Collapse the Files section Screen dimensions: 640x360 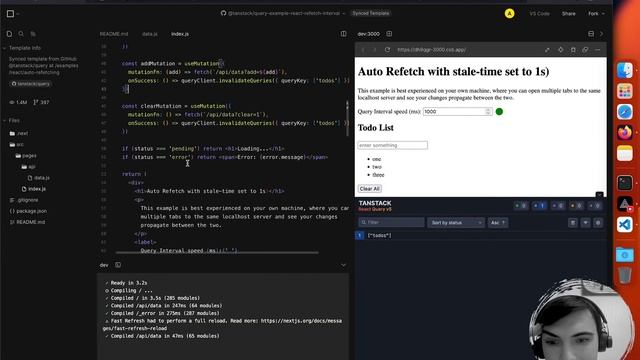tap(4, 120)
